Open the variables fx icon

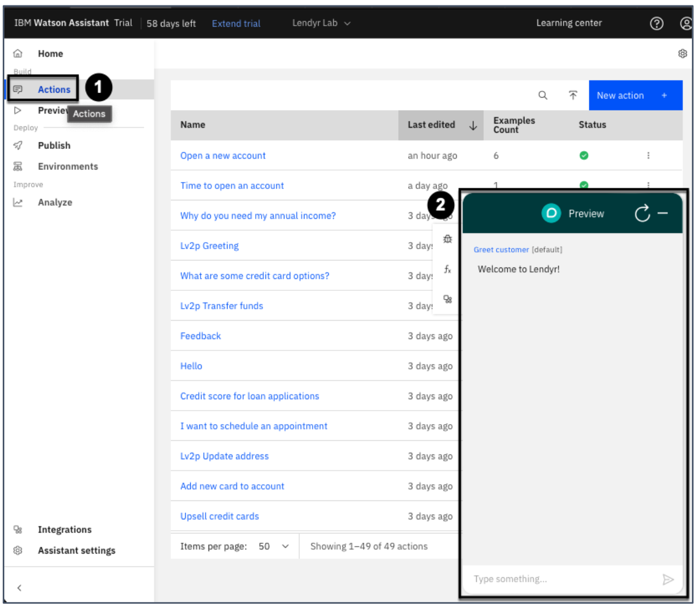point(448,269)
